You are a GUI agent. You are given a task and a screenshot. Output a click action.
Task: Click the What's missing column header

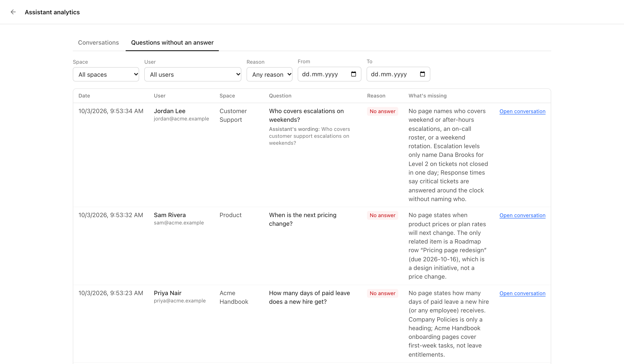[427, 96]
